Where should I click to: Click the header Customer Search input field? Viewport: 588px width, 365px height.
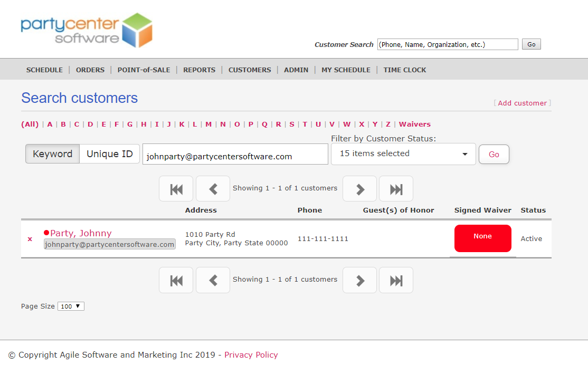pos(448,44)
